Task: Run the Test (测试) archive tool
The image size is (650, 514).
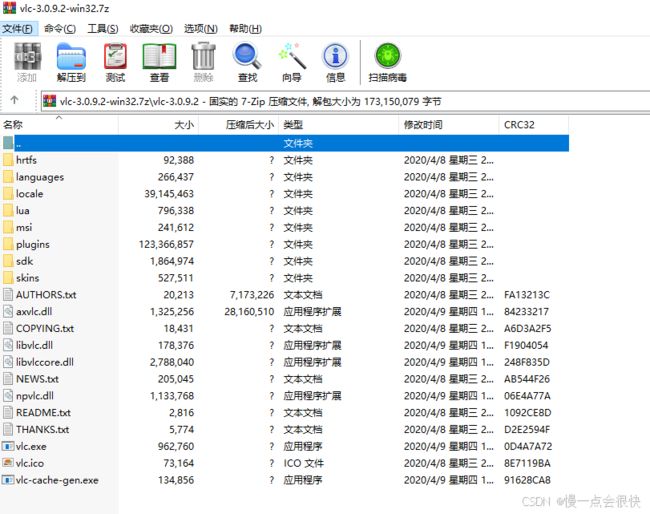Action: tap(115, 56)
